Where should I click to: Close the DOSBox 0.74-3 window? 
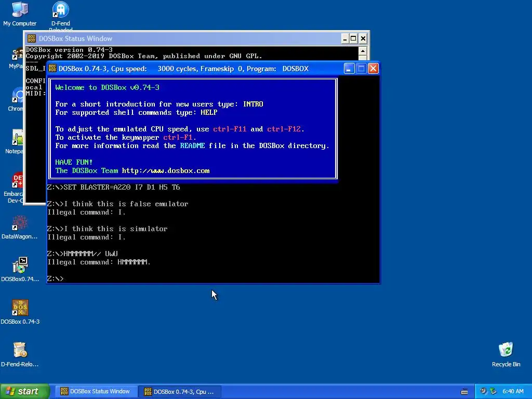(373, 69)
